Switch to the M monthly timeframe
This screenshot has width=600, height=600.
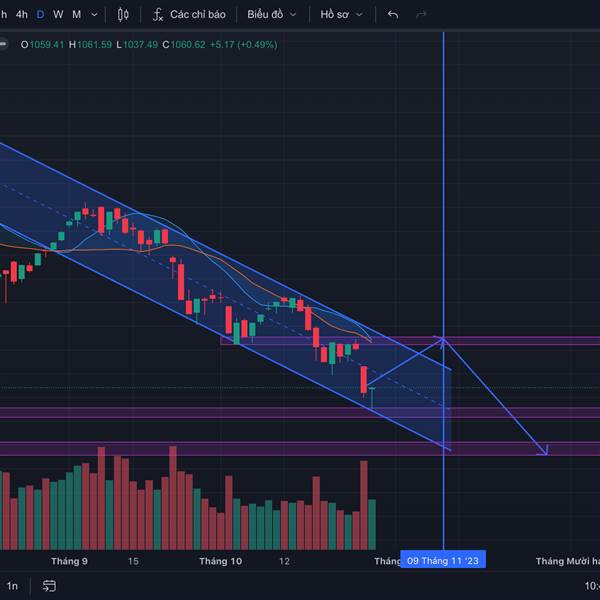77,15
